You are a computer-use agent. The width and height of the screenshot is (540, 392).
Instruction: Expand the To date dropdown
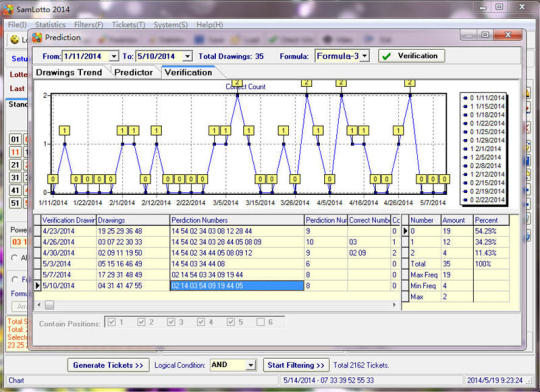coord(187,56)
